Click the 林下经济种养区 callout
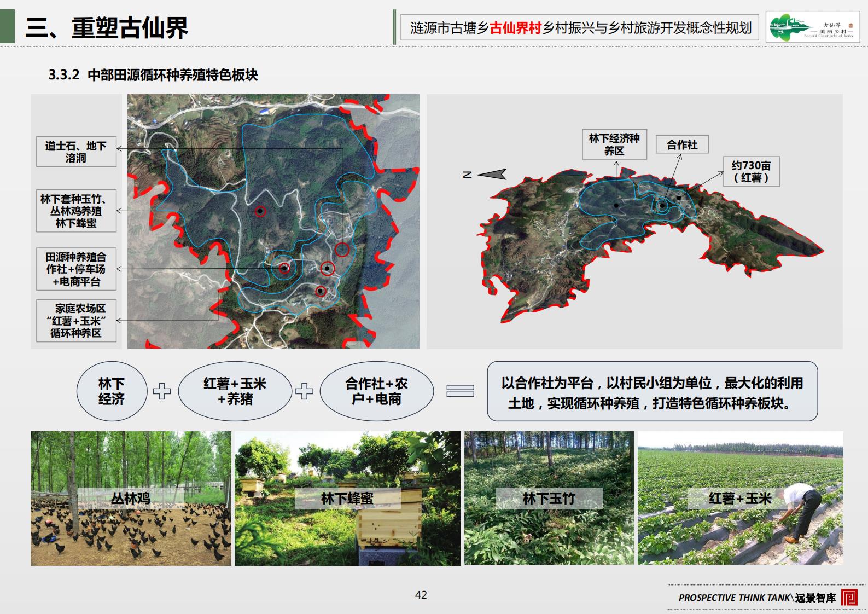This screenshot has height=614, width=868. (614, 144)
